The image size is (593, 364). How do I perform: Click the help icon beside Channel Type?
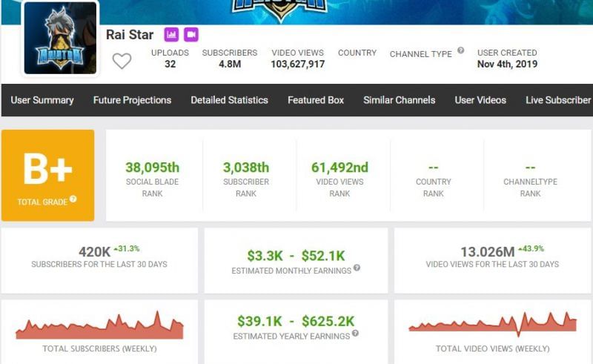pos(460,51)
